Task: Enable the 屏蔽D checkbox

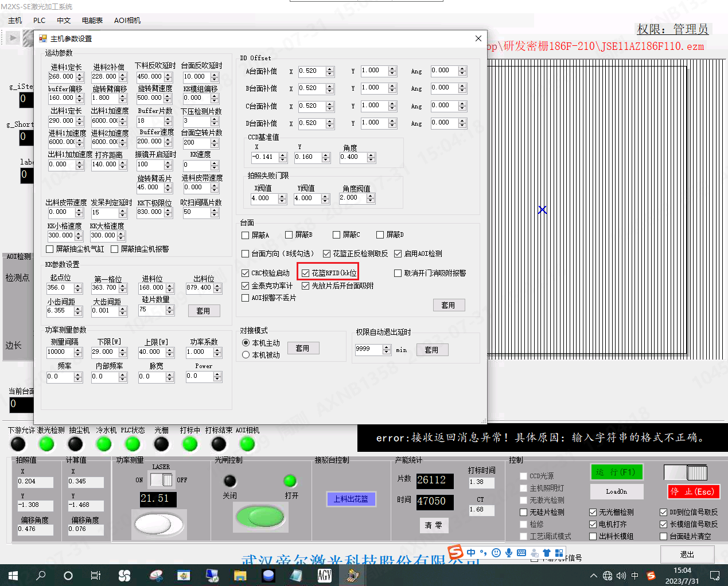Action: pos(380,235)
